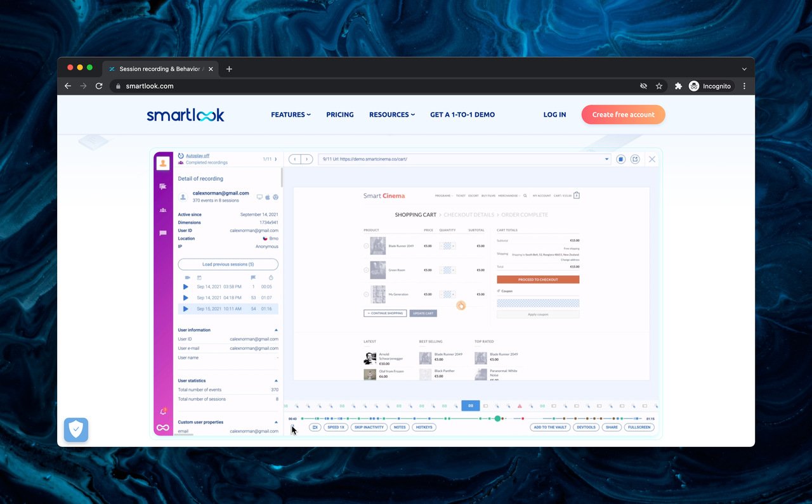
Task: Click LOG IN
Action: click(554, 115)
